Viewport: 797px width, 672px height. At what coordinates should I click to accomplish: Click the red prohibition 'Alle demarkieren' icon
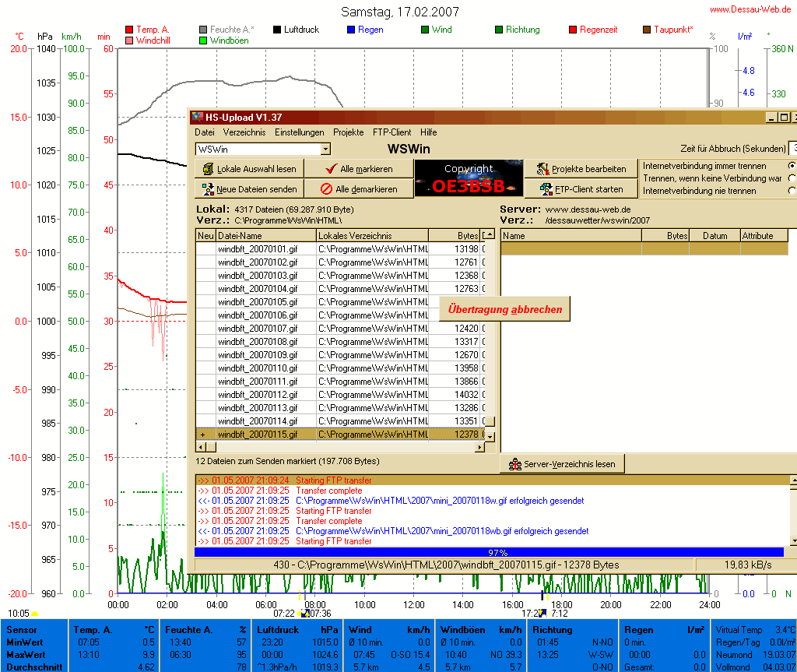click(327, 189)
